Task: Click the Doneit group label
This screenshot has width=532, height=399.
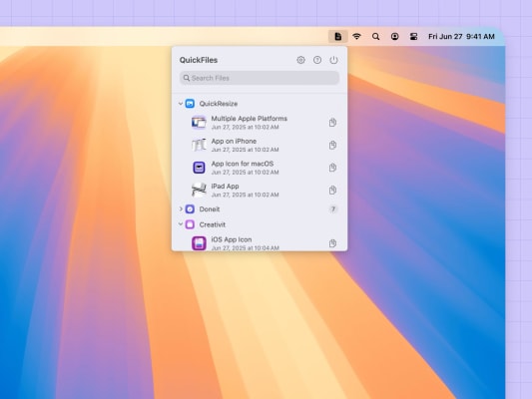Action: [x=210, y=209]
